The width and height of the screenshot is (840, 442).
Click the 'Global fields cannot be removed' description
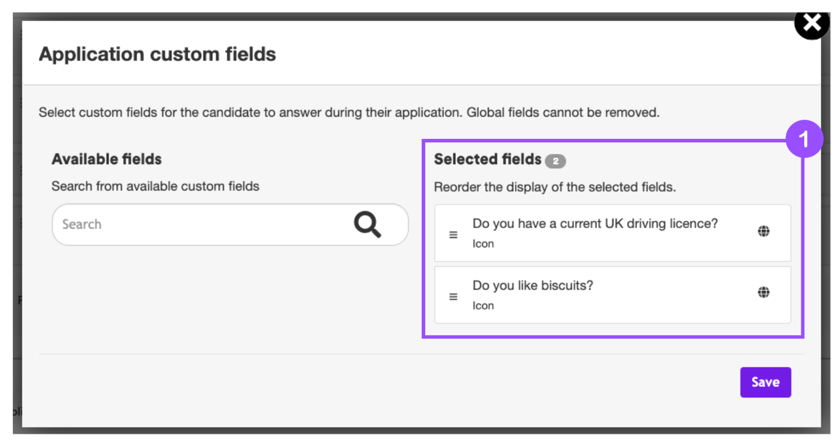(x=560, y=112)
